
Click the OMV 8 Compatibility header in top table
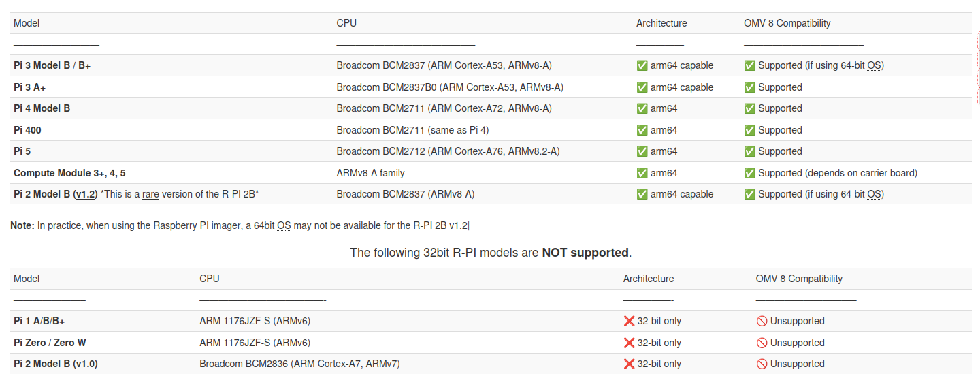(787, 23)
